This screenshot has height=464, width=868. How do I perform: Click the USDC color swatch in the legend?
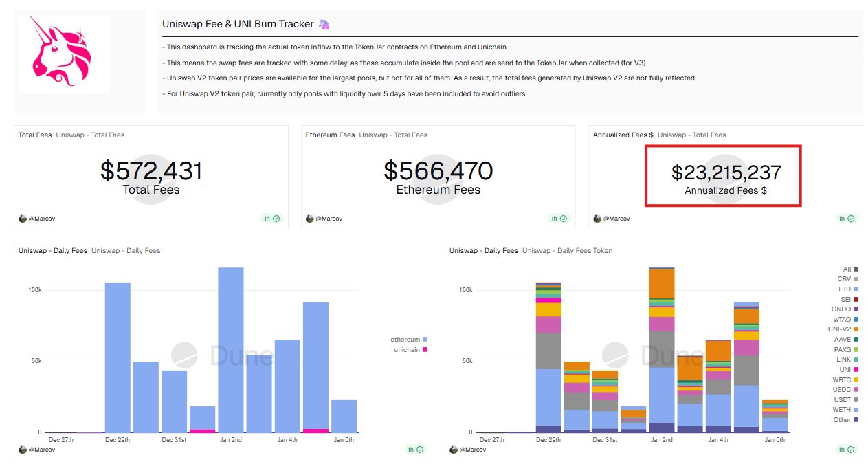(856, 390)
